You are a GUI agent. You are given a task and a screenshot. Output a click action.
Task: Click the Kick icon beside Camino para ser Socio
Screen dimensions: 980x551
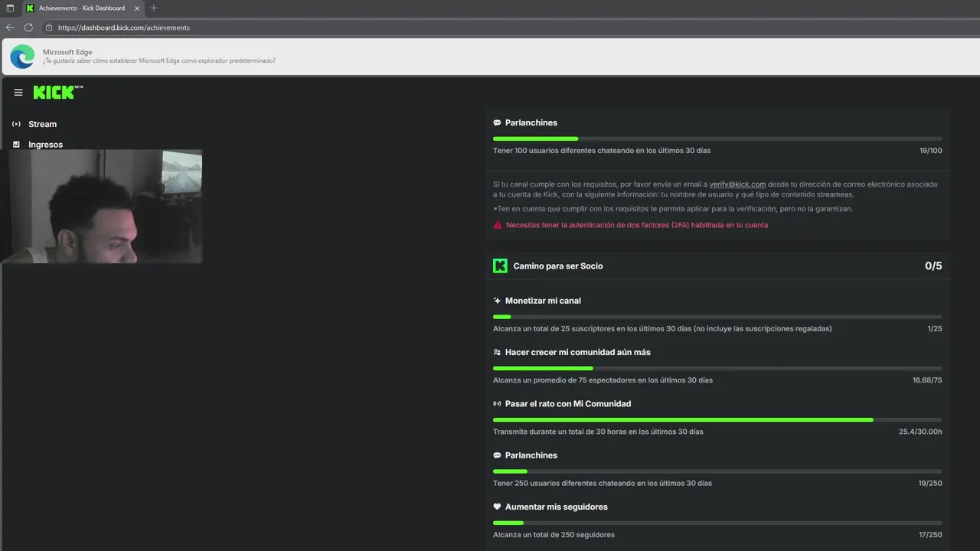(500, 266)
